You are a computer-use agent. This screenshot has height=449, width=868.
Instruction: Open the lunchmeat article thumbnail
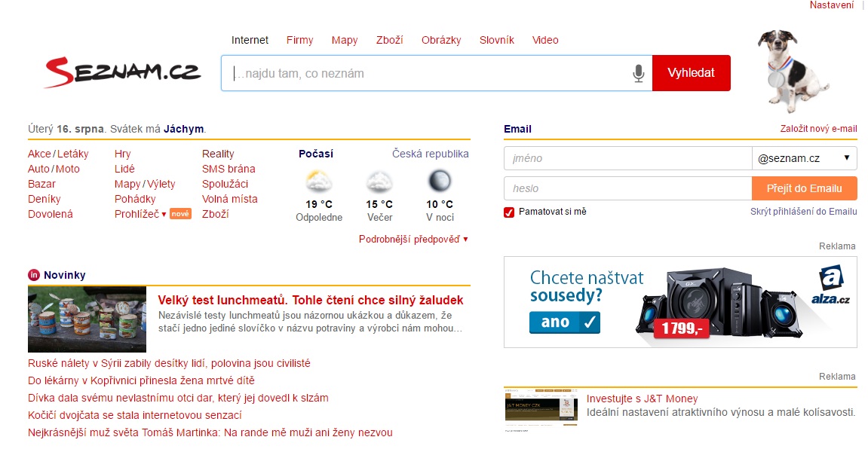coord(87,319)
